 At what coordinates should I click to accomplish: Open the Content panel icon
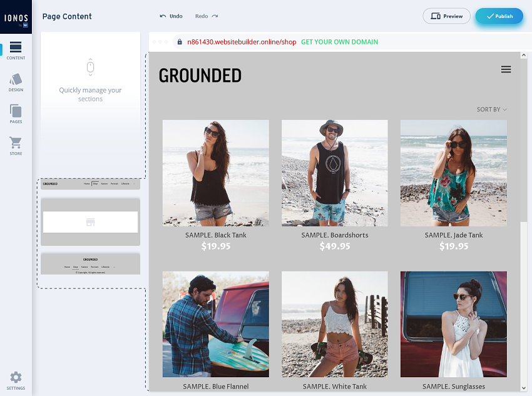click(16, 50)
